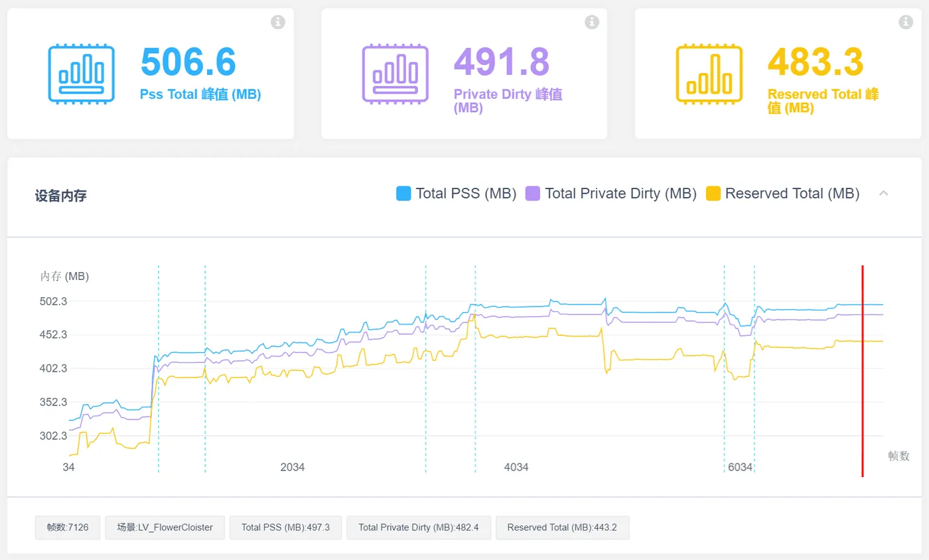Click the 491.8 Private Dirty peak value
This screenshot has width=929, height=560.
[x=502, y=62]
